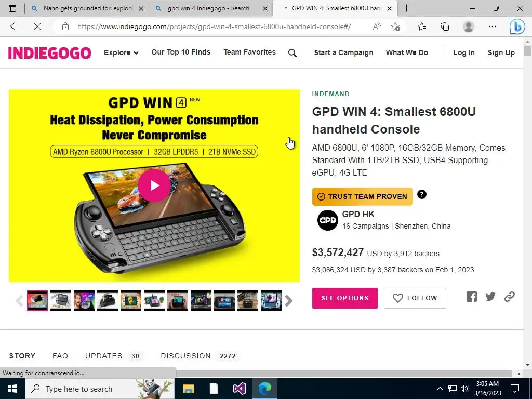532x399 pixels.
Task: Expand the Explore dropdown menu
Action: coord(121,52)
